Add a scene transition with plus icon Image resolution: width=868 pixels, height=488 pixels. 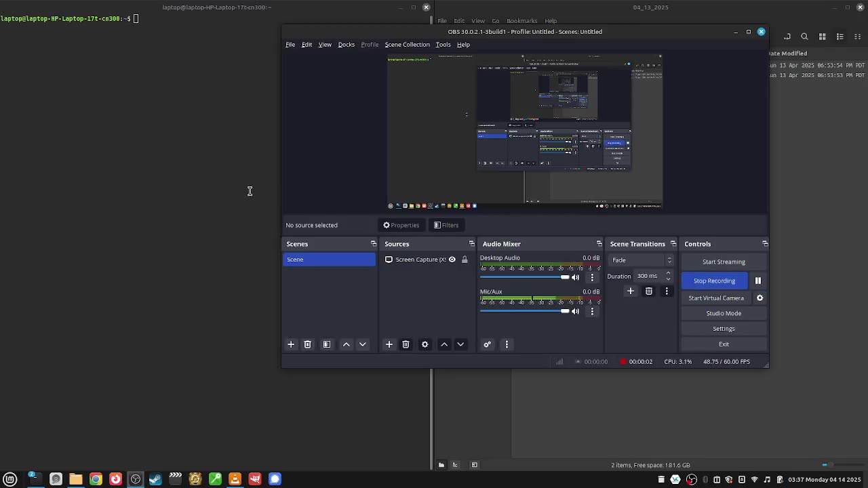tap(631, 291)
